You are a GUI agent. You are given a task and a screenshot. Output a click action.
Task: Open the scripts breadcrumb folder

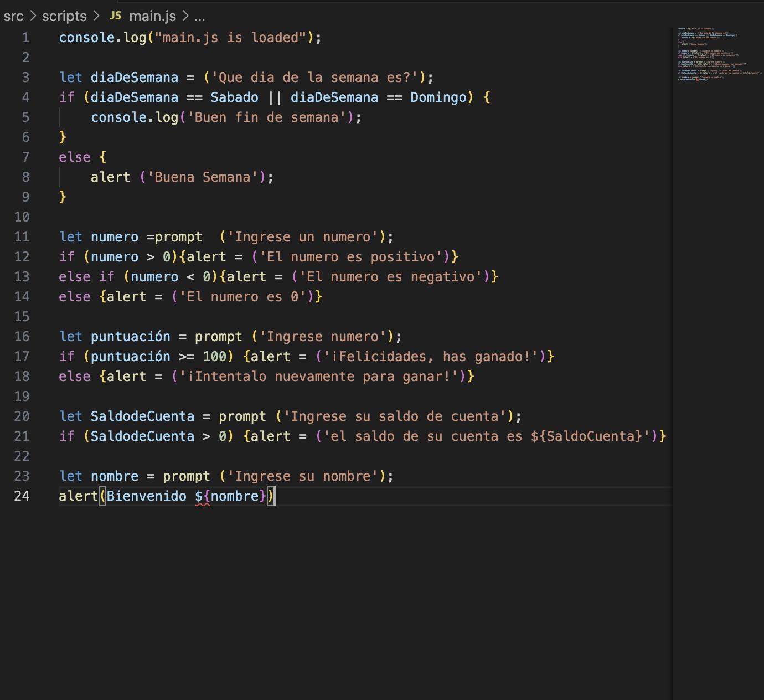[64, 16]
